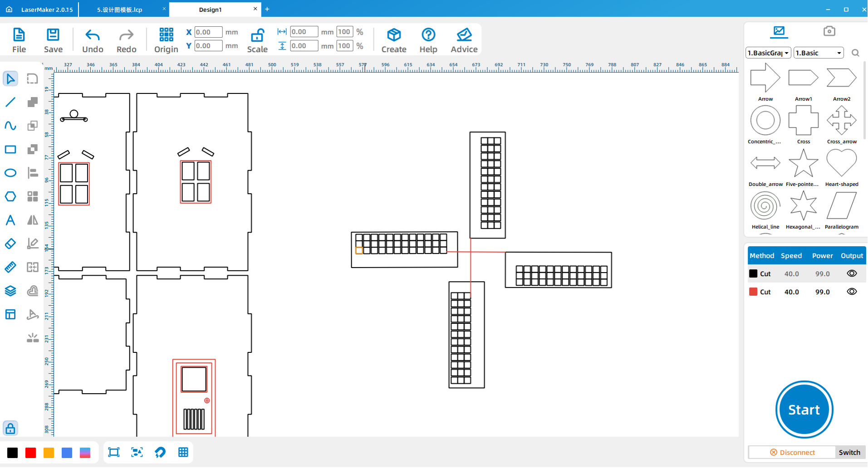This screenshot has height=468, width=868.
Task: Pick the black color in the palette
Action: coord(13,453)
